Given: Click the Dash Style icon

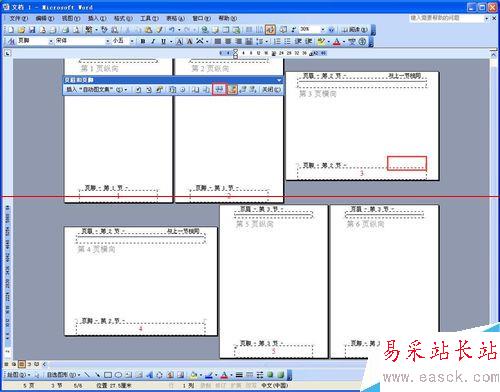Looking at the screenshot, I should tap(249, 375).
